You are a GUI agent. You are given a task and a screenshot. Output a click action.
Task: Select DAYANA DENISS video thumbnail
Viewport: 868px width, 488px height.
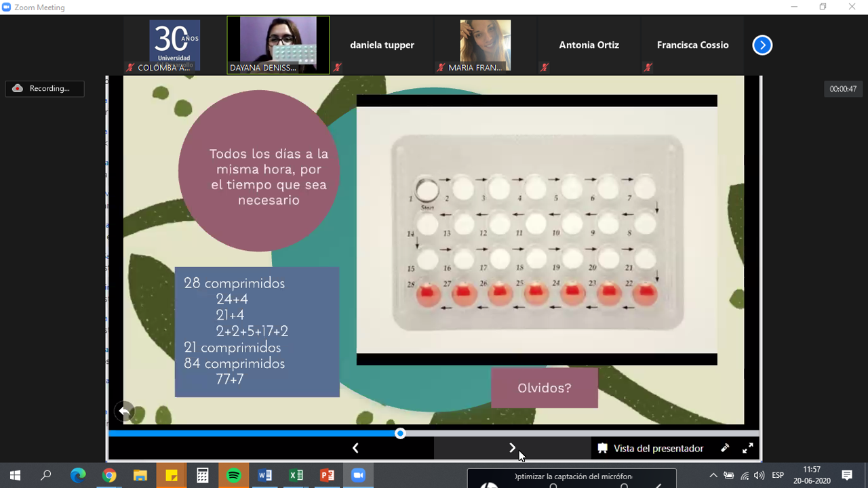(x=278, y=45)
